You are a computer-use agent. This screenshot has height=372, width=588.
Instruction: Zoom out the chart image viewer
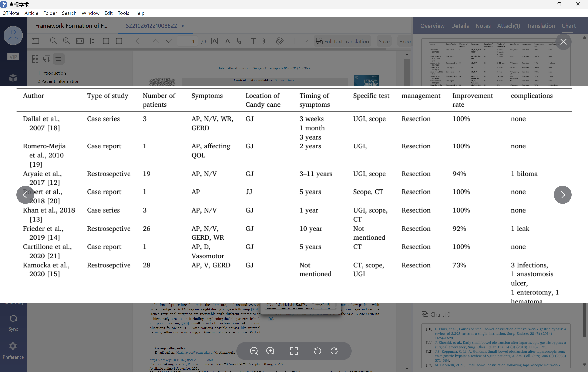[254, 351]
